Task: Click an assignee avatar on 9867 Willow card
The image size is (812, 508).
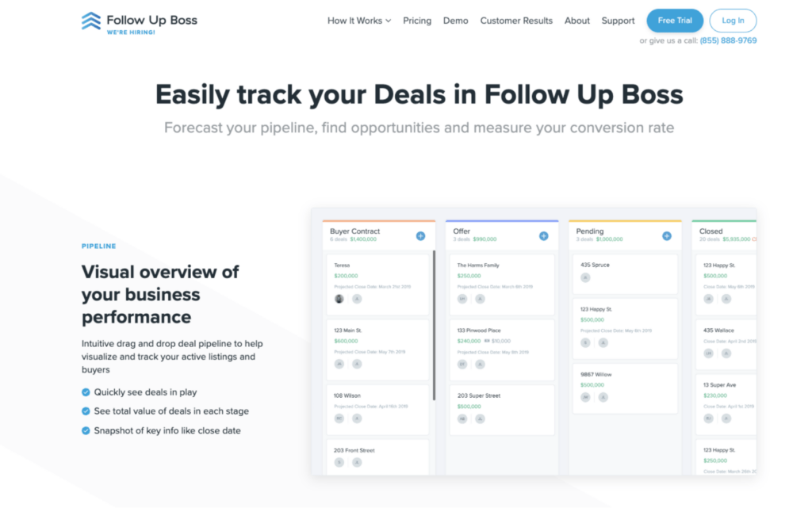Action: pyautogui.click(x=584, y=397)
